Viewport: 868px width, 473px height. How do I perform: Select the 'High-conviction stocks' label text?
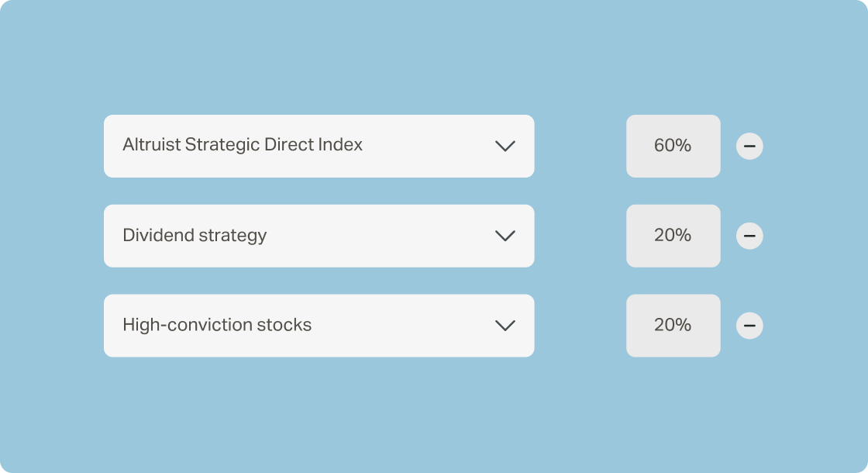tap(217, 325)
